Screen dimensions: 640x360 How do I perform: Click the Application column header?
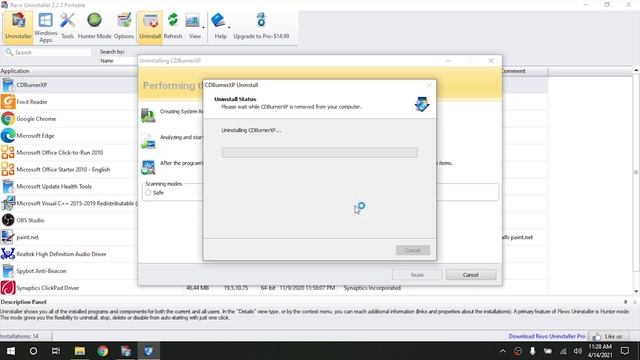(69, 71)
